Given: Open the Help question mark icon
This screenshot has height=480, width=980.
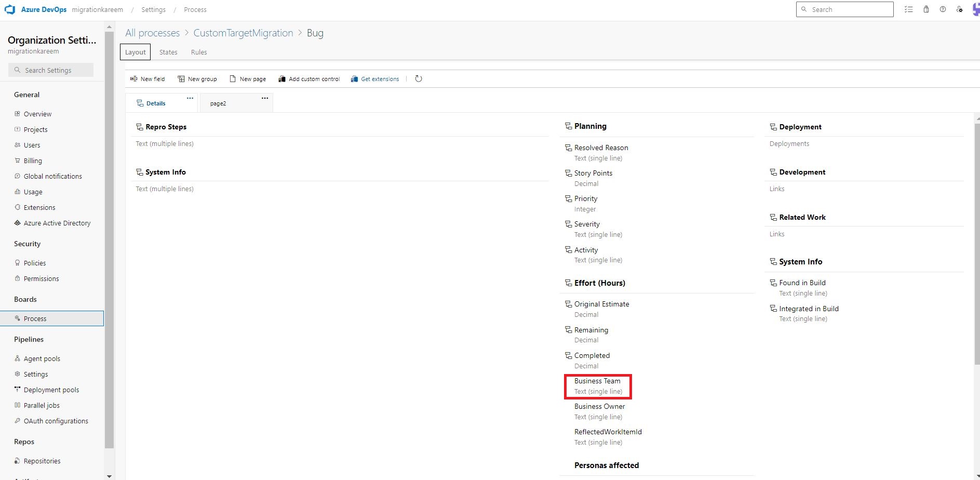Looking at the screenshot, I should [943, 9].
